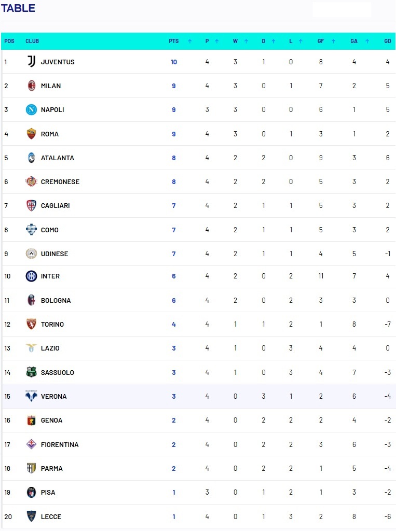Click the Genoa club crest icon
396x532 pixels.
32,421
